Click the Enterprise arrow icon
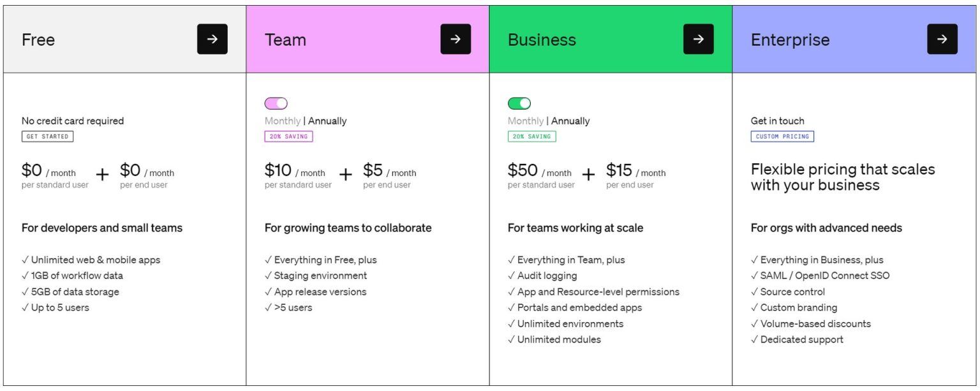980x391 pixels. click(942, 39)
